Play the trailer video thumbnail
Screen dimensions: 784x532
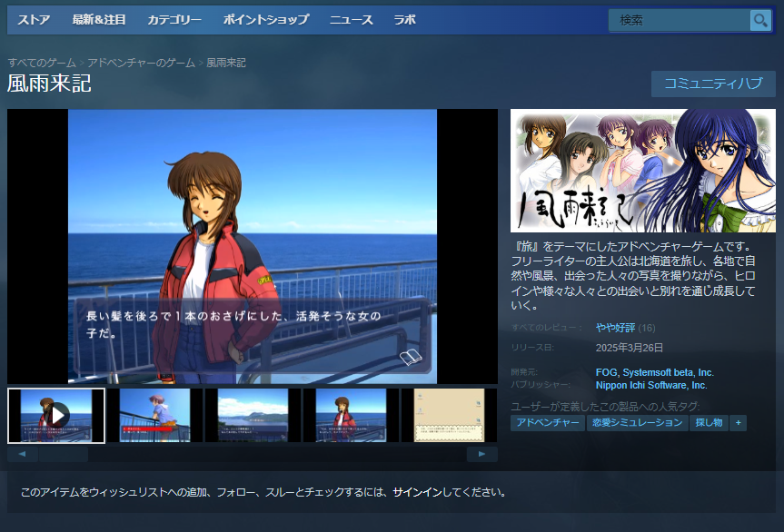tap(56, 416)
